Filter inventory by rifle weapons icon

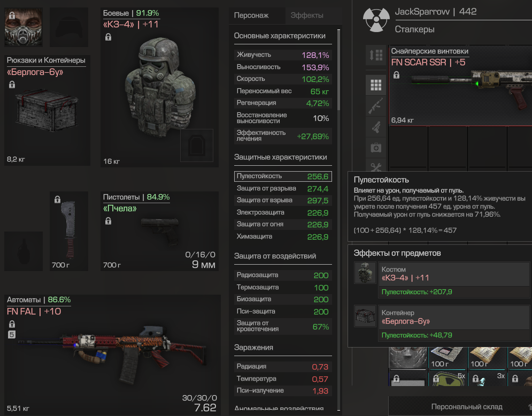click(x=376, y=106)
